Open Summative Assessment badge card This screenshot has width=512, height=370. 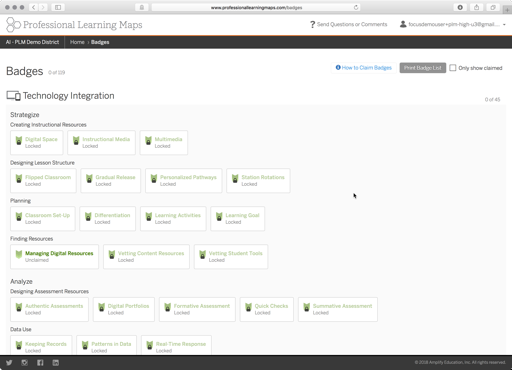point(338,309)
